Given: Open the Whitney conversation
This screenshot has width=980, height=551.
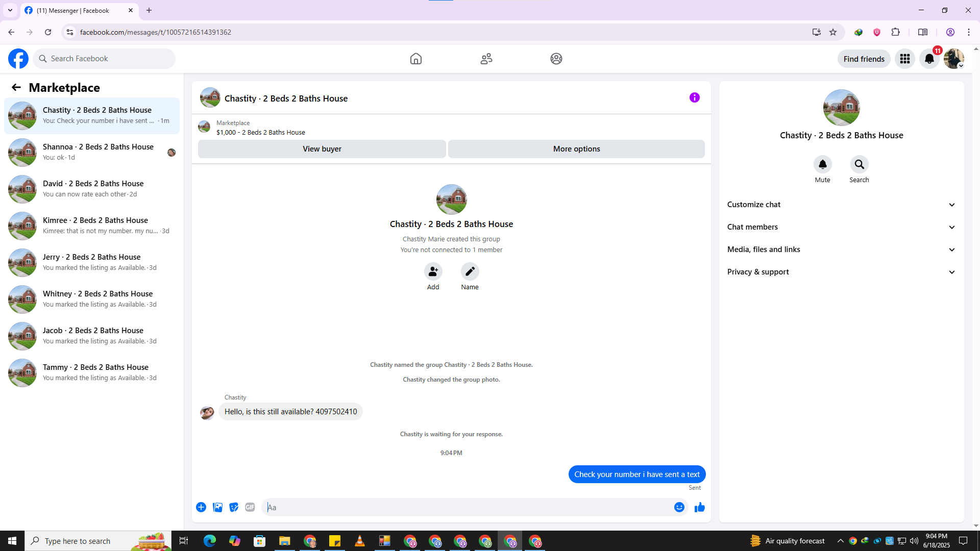Looking at the screenshot, I should click(92, 299).
